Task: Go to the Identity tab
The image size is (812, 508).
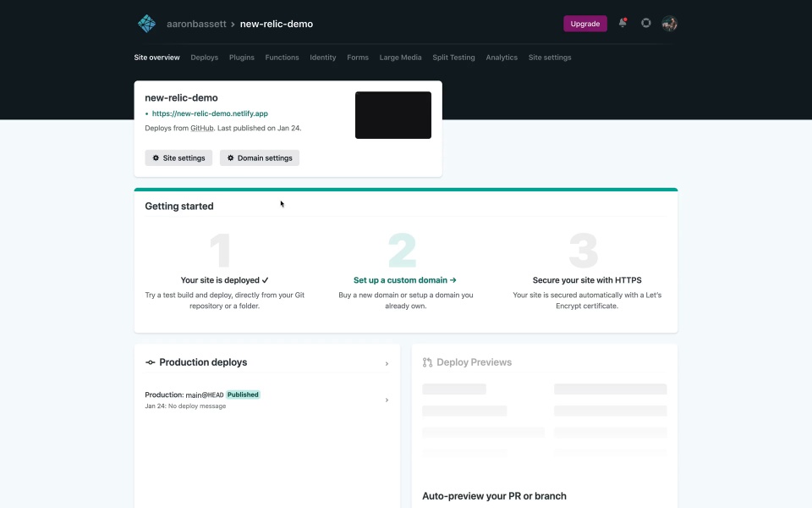Action: pyautogui.click(x=322, y=58)
